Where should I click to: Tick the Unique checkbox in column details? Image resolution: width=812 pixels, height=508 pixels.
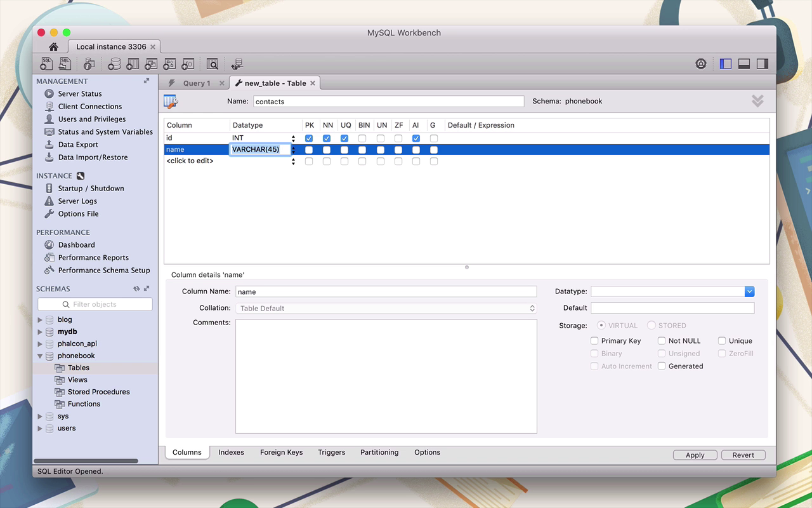coord(722,340)
